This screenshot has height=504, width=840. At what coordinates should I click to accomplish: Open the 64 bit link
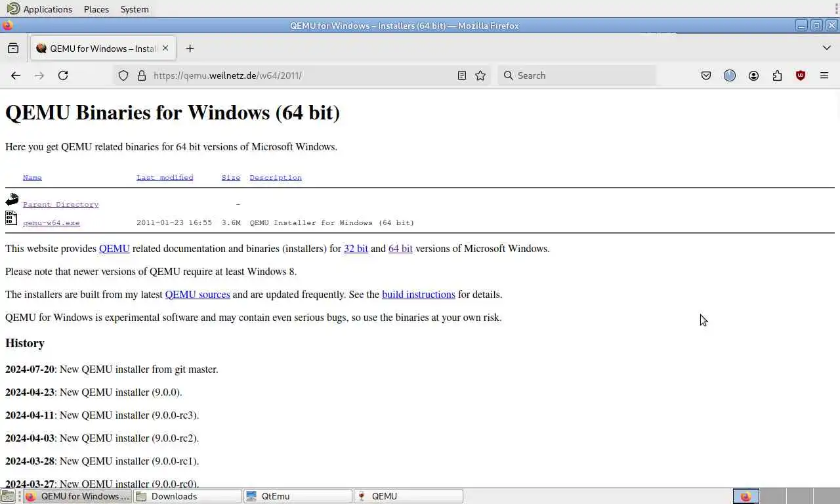coord(400,249)
